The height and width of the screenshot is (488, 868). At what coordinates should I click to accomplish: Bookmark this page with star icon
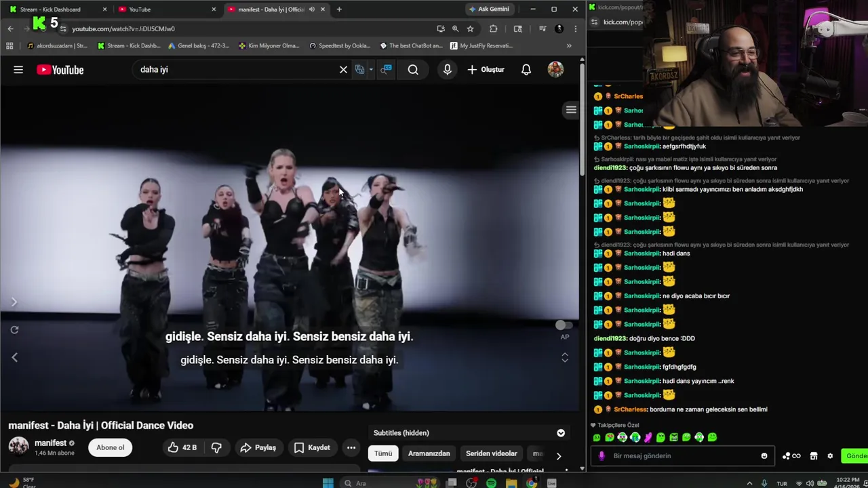pos(470,28)
